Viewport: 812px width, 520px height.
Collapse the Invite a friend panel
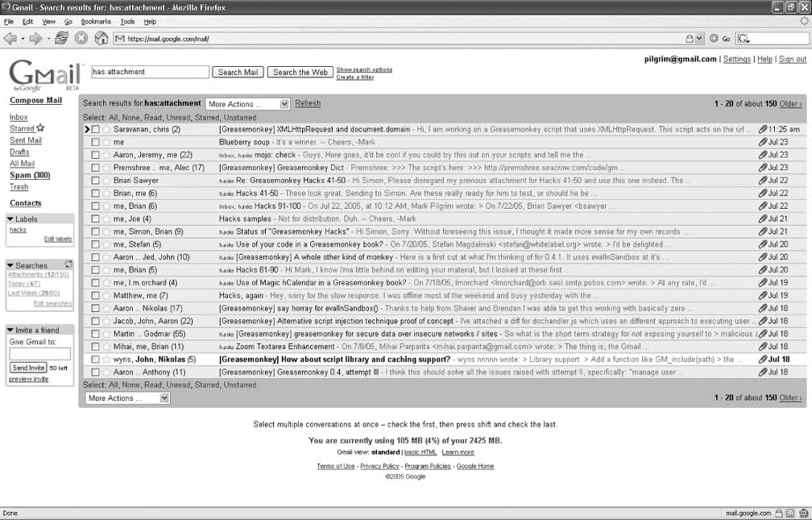(10, 330)
